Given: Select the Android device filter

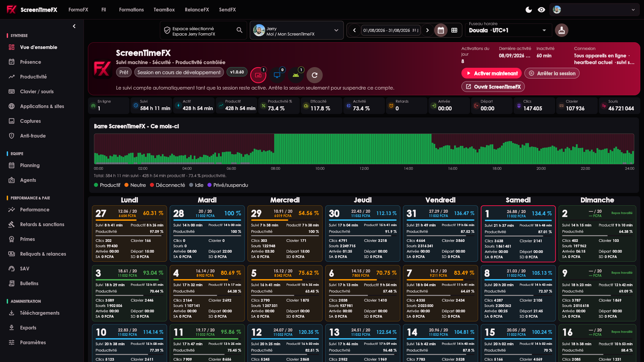Looking at the screenshot, I should [x=296, y=75].
